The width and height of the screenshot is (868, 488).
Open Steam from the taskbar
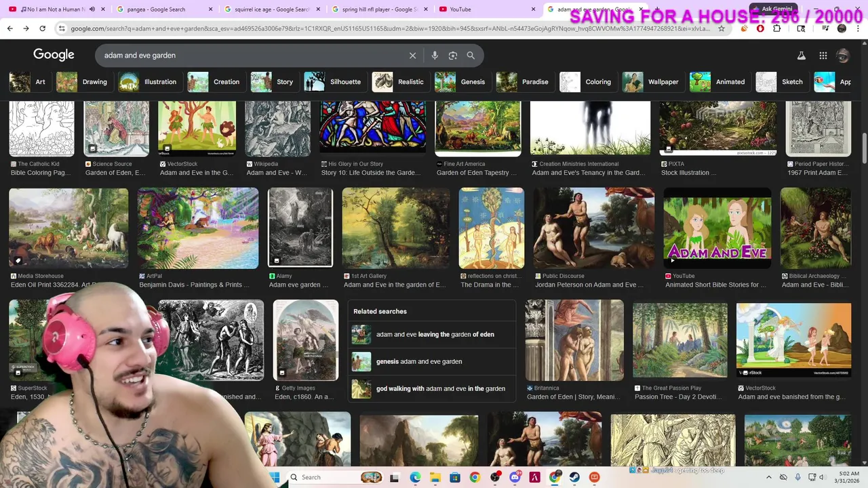click(x=574, y=477)
